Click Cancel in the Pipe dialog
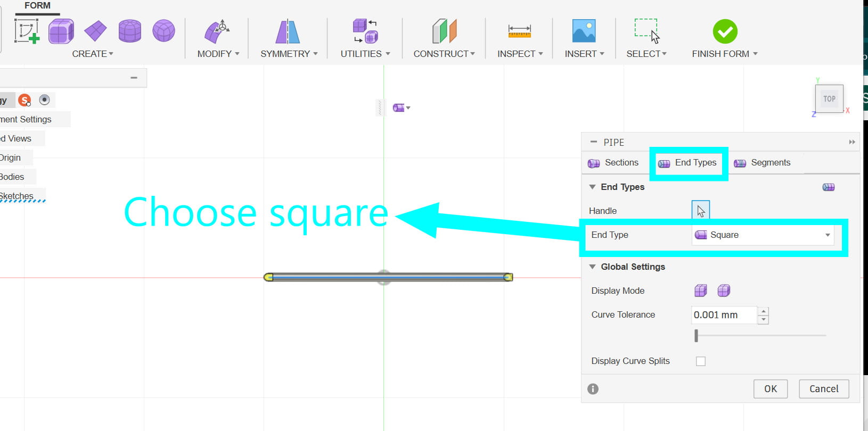Image resolution: width=868 pixels, height=431 pixels. (x=824, y=389)
